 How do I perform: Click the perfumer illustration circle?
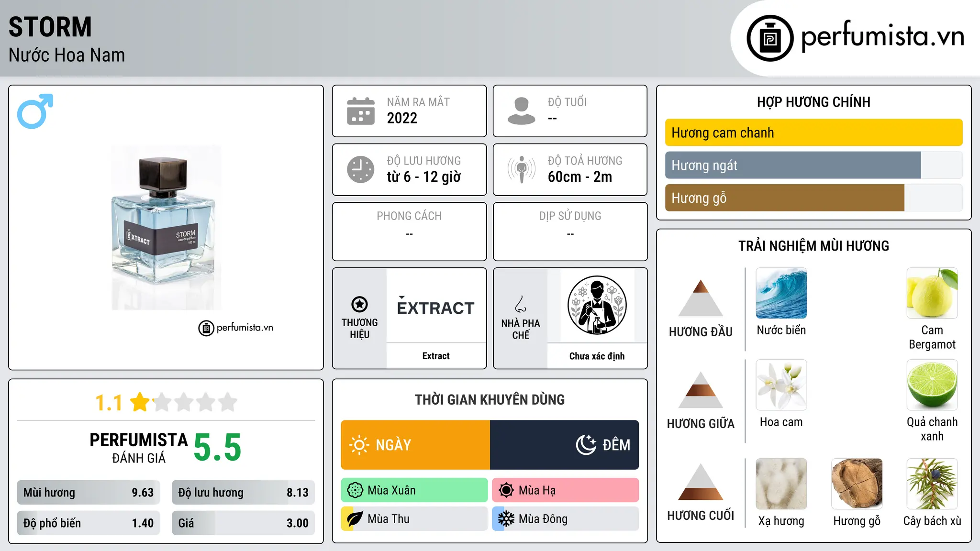pyautogui.click(x=597, y=305)
